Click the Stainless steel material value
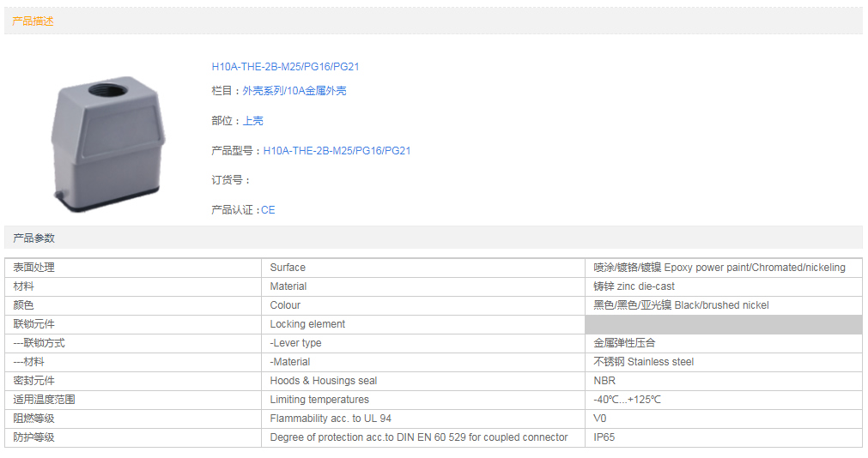This screenshot has height=458, width=868. (643, 362)
